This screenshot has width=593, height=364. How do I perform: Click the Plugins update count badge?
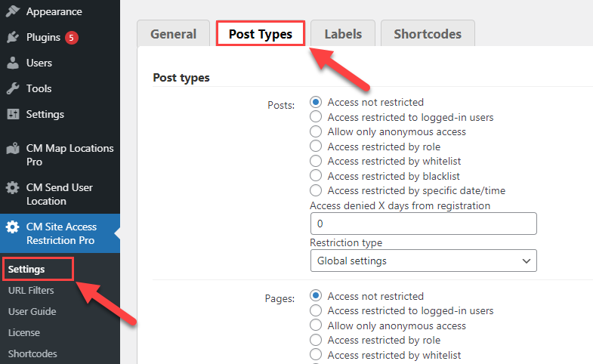pyautogui.click(x=72, y=38)
